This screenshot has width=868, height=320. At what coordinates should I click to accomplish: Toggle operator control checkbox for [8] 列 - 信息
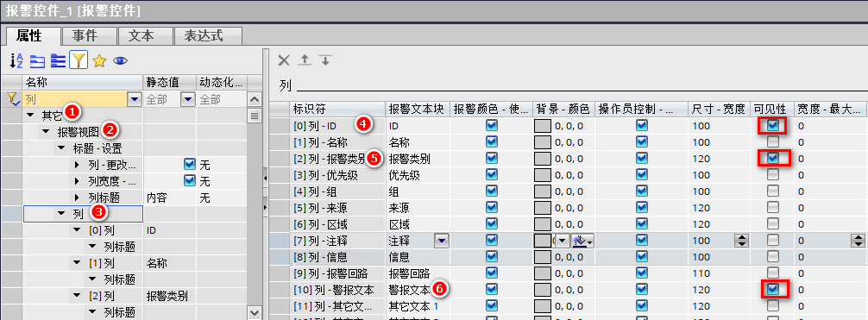click(x=642, y=256)
